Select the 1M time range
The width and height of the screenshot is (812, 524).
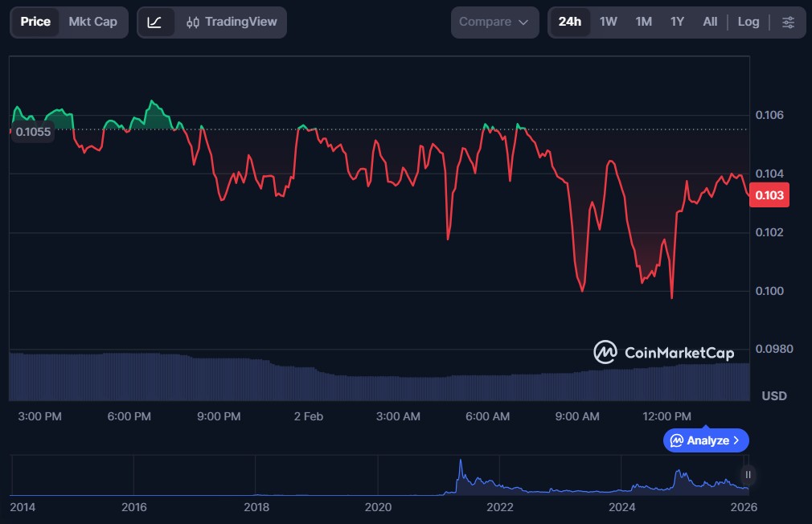pyautogui.click(x=643, y=23)
